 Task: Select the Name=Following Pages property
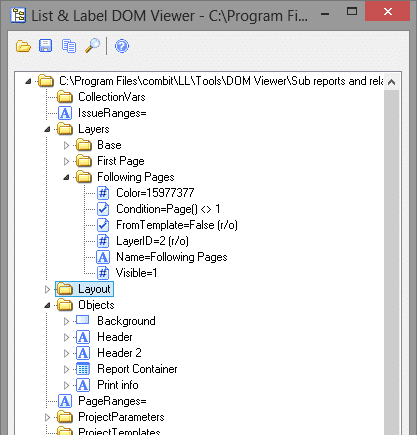pos(172,257)
